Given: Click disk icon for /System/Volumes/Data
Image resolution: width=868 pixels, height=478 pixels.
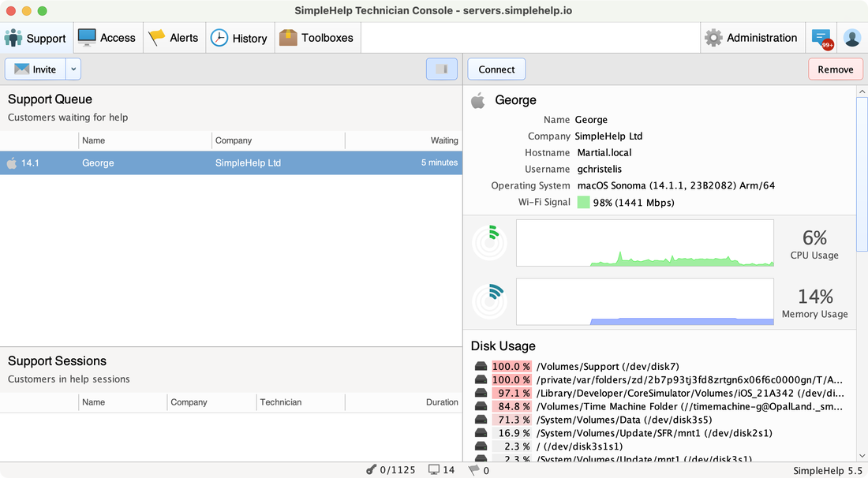Looking at the screenshot, I should point(481,420).
